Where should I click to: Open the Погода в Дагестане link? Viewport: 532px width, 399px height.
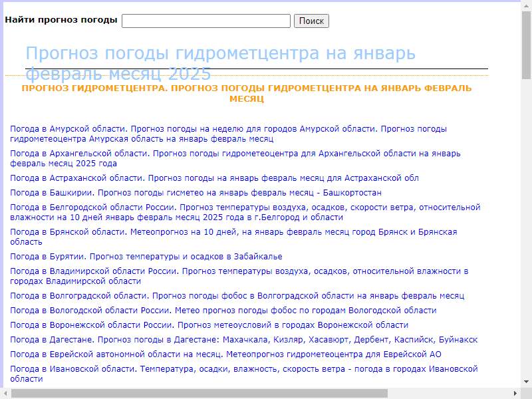(x=243, y=340)
